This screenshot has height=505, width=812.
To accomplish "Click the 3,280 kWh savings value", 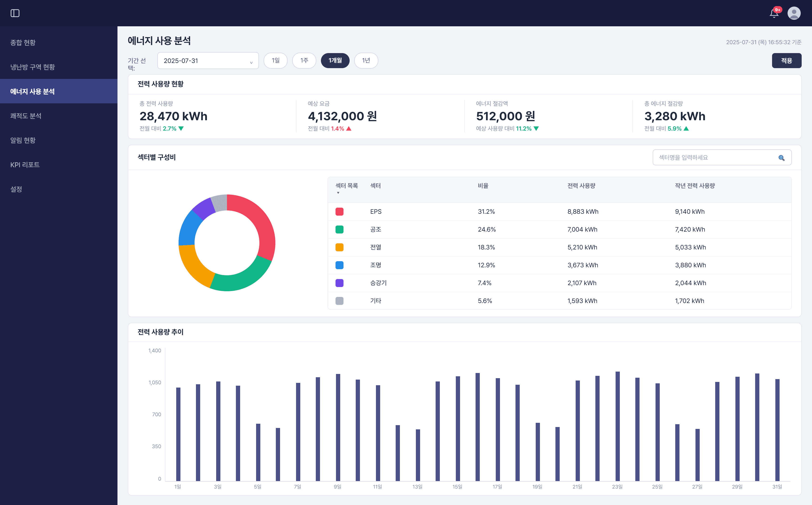I will pyautogui.click(x=675, y=116).
